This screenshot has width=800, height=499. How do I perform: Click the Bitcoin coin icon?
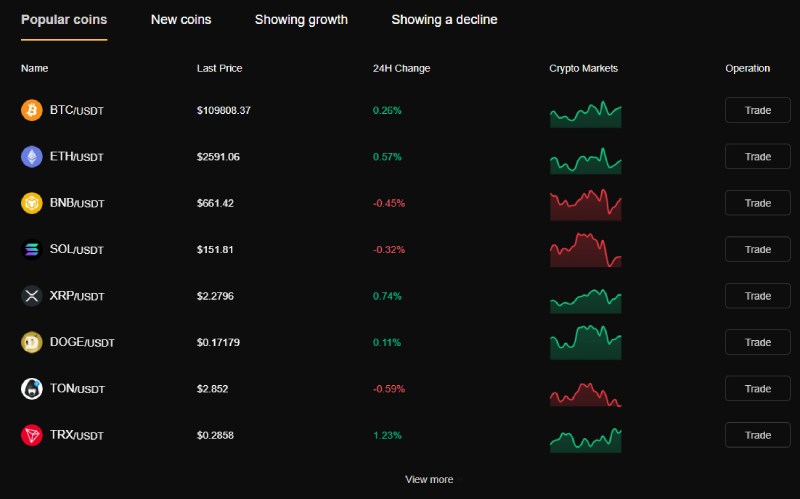[x=32, y=110]
